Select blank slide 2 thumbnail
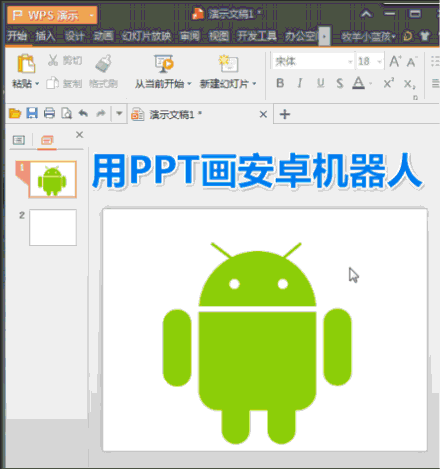 point(53,228)
